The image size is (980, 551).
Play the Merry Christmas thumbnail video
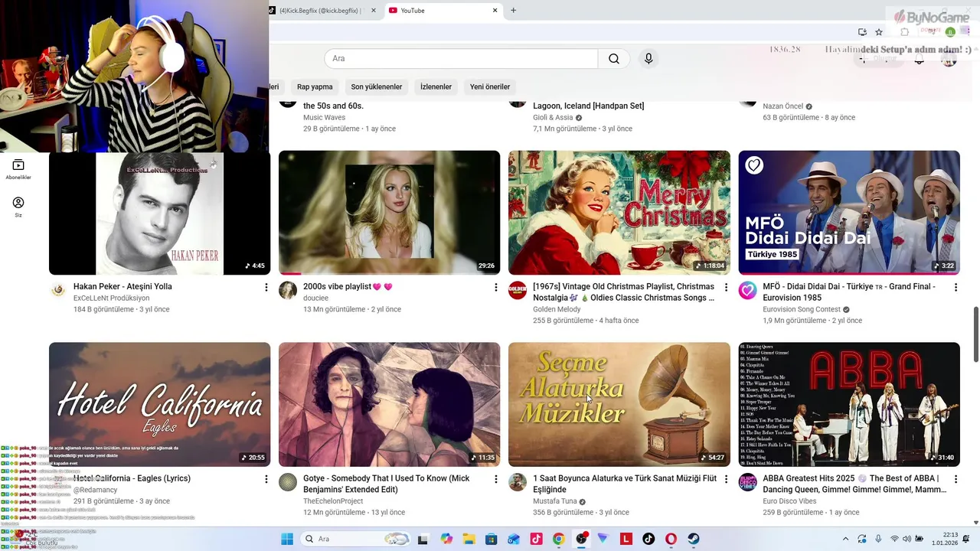click(619, 213)
